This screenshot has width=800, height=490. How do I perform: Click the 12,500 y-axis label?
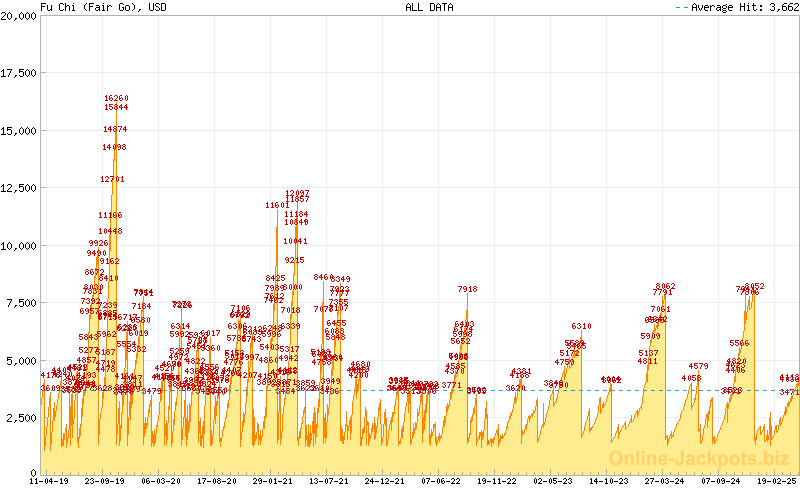20,188
